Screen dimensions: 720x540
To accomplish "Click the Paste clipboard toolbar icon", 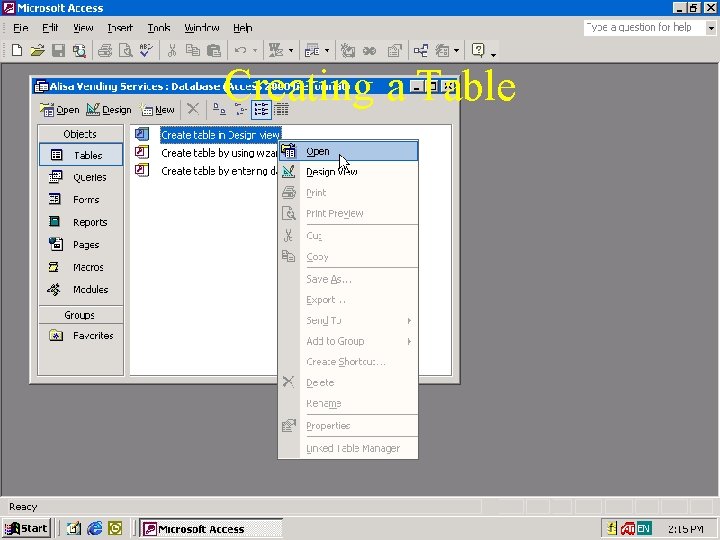I will pyautogui.click(x=214, y=50).
